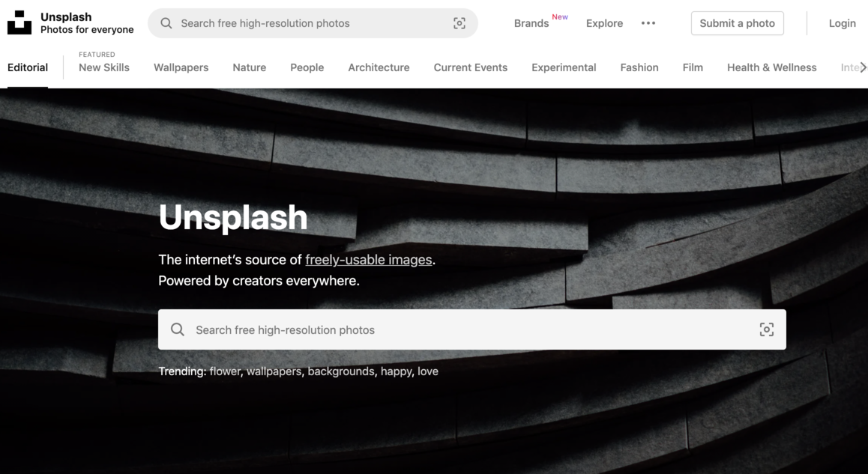Click the Login link
The height and width of the screenshot is (474, 868).
coord(842,23)
